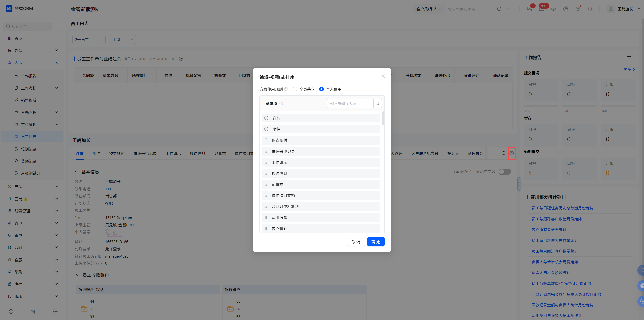The width and height of the screenshot is (644, 320).
Task: Click the 取消 button
Action: (x=356, y=242)
